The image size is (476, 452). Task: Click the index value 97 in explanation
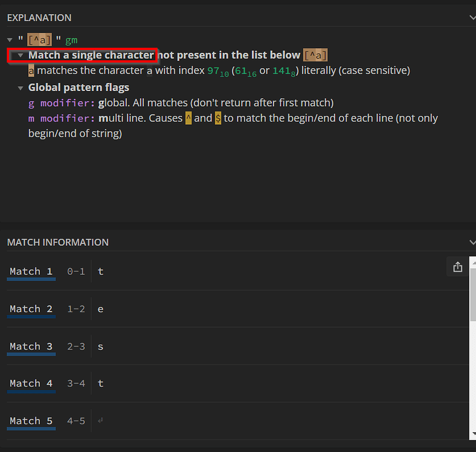(x=213, y=71)
